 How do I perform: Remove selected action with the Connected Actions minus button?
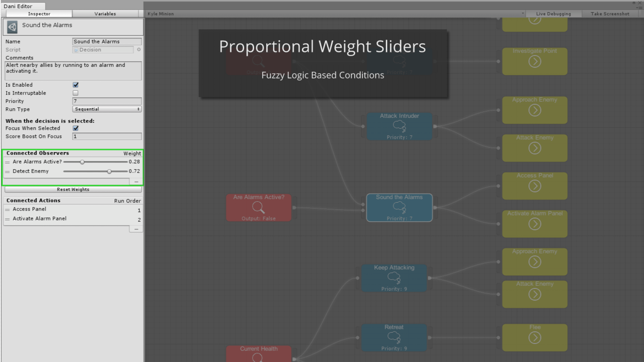point(136,229)
